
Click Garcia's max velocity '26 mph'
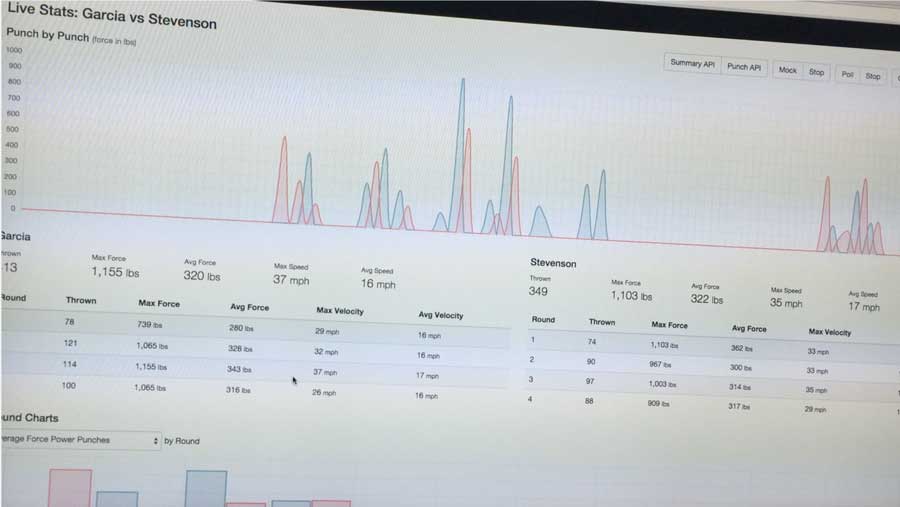[324, 393]
